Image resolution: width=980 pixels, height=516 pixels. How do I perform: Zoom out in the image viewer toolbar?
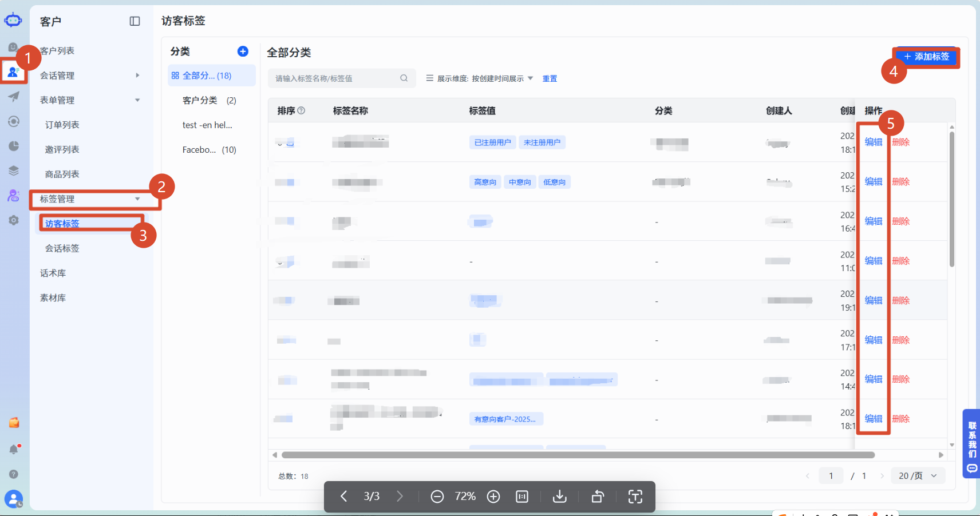(x=437, y=497)
